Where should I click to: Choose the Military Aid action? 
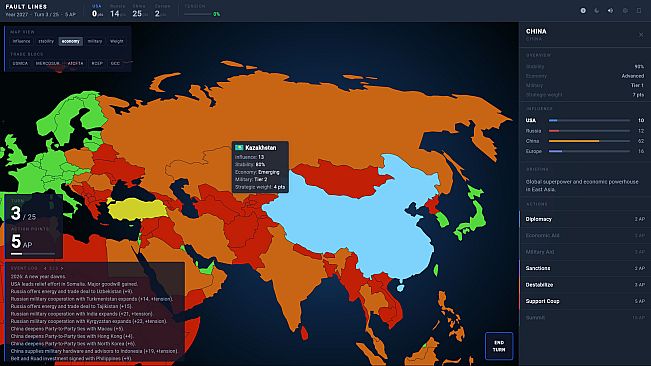[x=585, y=252]
